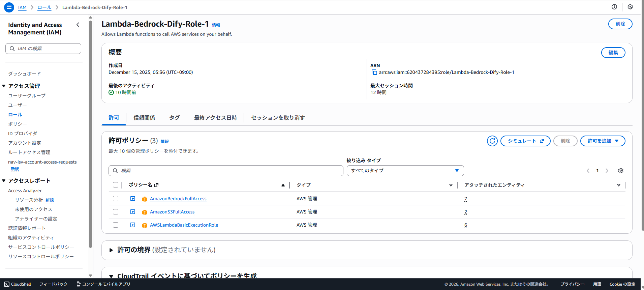
Task: Expand the 許可の境界 section
Action: (x=111, y=250)
